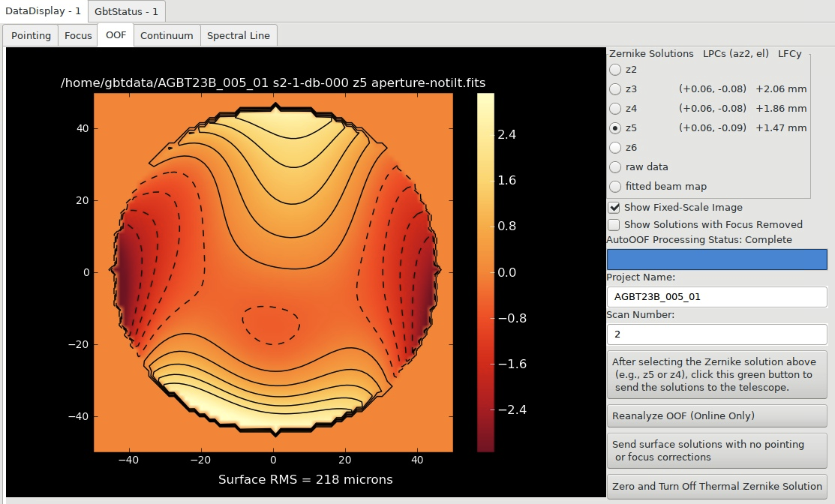
Task: Select the OOF tab
Action: pyautogui.click(x=116, y=35)
